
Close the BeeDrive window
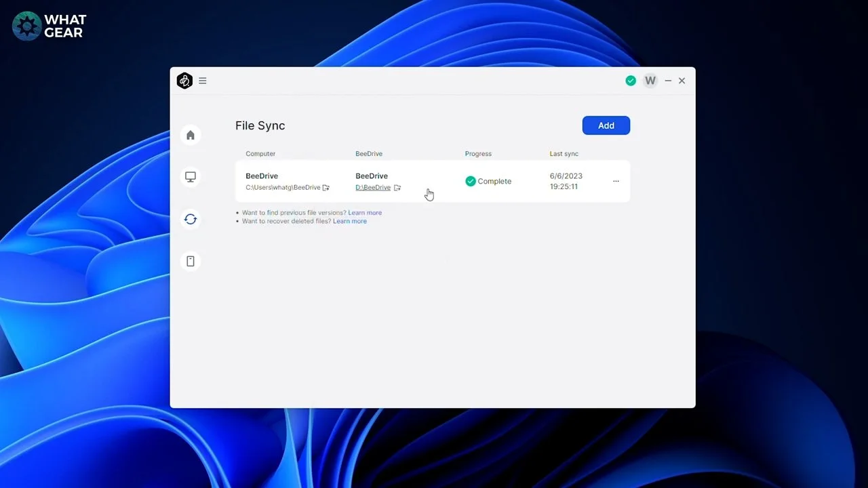click(x=682, y=81)
